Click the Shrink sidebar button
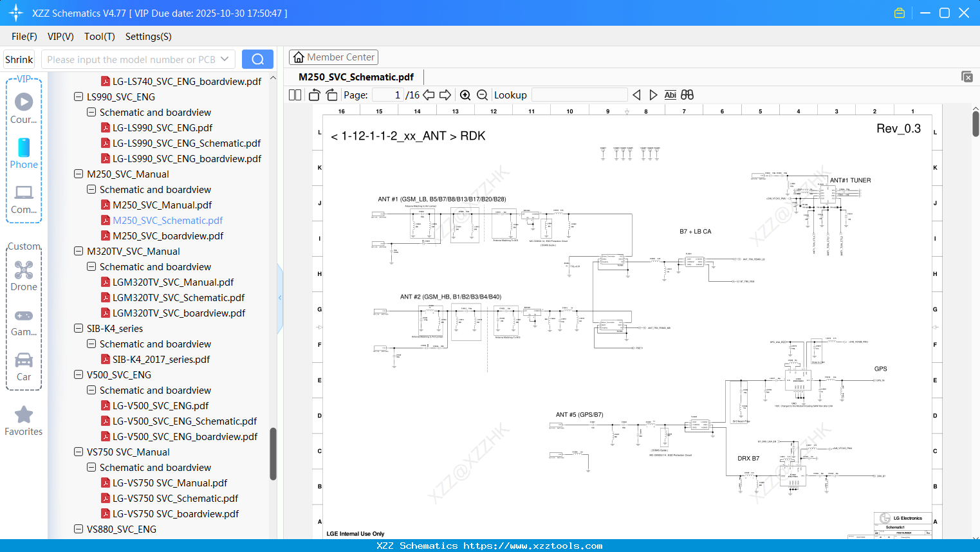The width and height of the screenshot is (980, 552). [x=19, y=59]
